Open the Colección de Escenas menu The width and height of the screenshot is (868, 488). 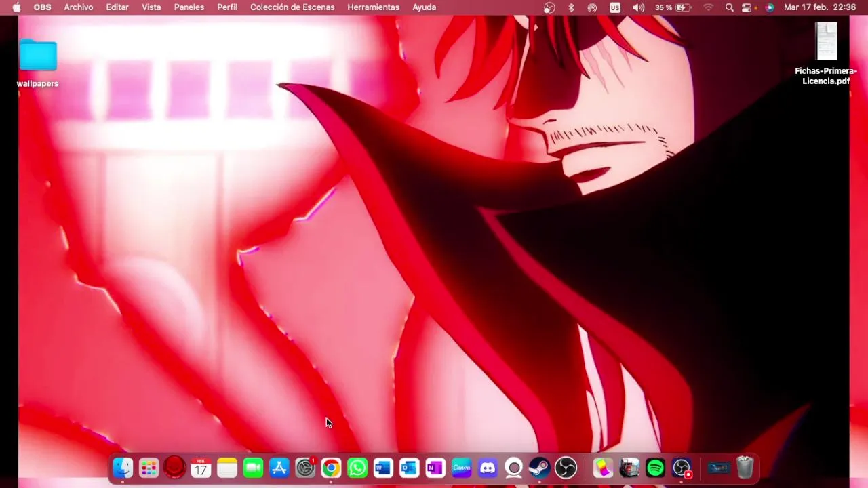tap(292, 7)
